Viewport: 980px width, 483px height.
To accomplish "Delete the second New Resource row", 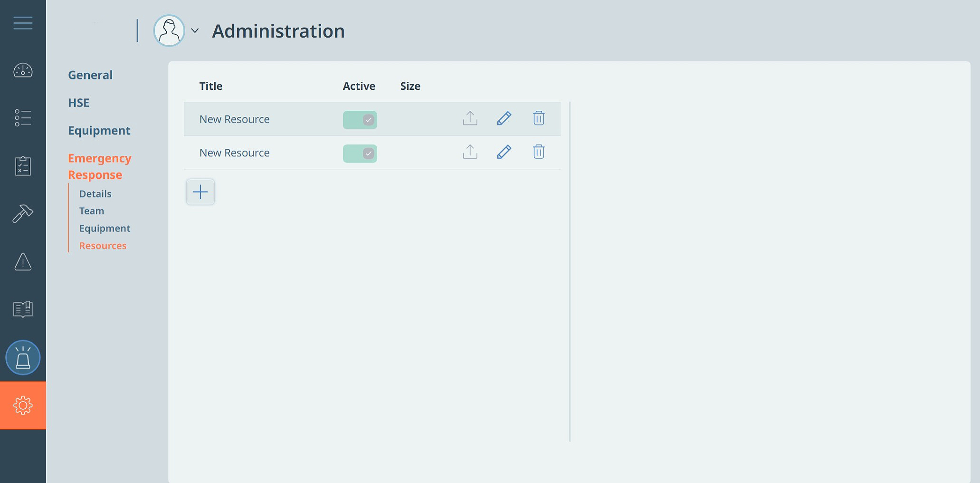I will 538,152.
